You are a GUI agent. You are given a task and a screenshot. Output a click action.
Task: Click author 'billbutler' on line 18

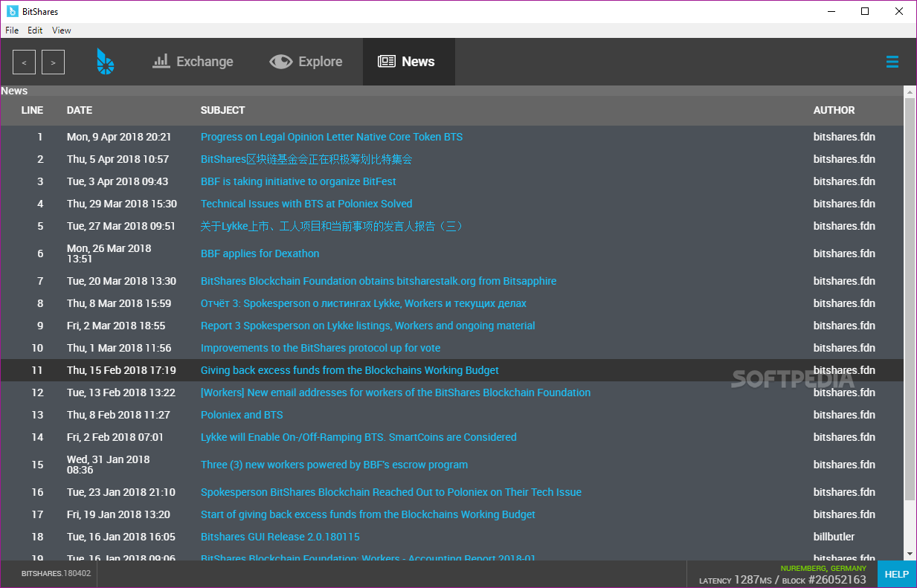tap(834, 537)
